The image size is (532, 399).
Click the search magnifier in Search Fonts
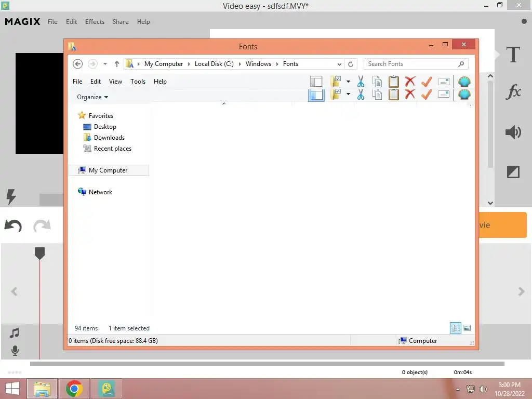click(x=461, y=64)
